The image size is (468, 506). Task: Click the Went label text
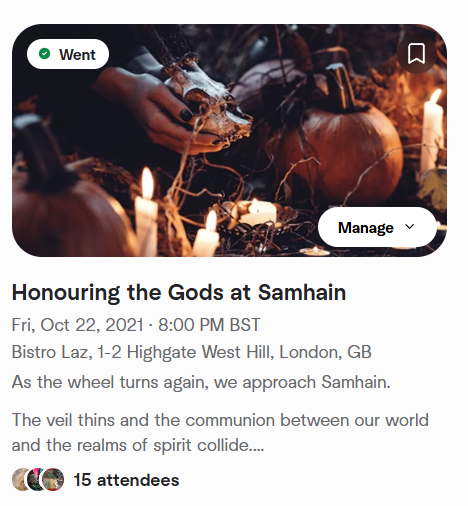pos(77,54)
